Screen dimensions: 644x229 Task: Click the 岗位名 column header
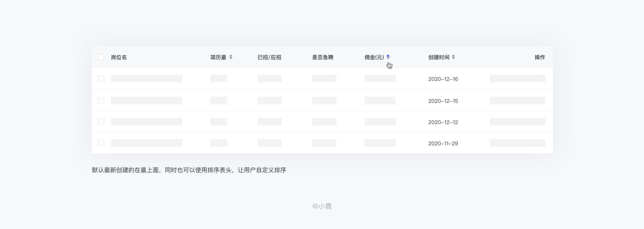click(119, 57)
